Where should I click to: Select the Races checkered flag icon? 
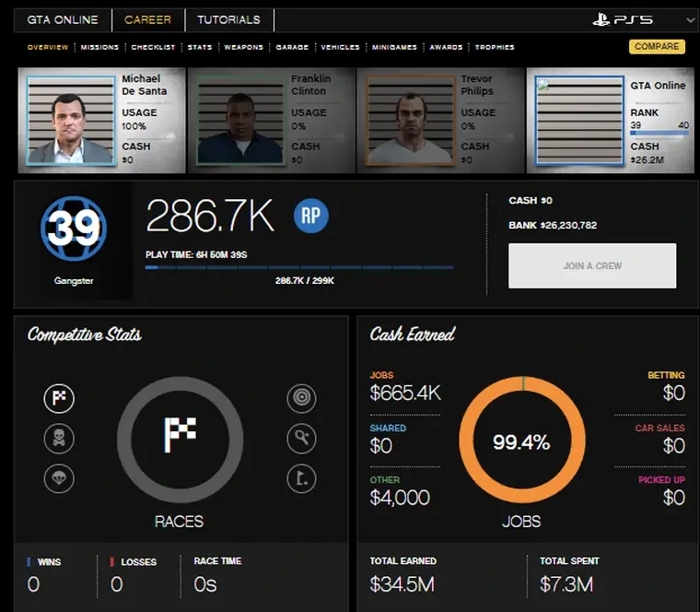(59, 398)
